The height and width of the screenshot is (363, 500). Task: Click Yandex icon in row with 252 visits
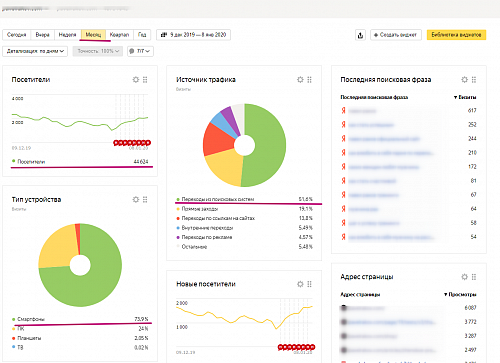click(343, 124)
